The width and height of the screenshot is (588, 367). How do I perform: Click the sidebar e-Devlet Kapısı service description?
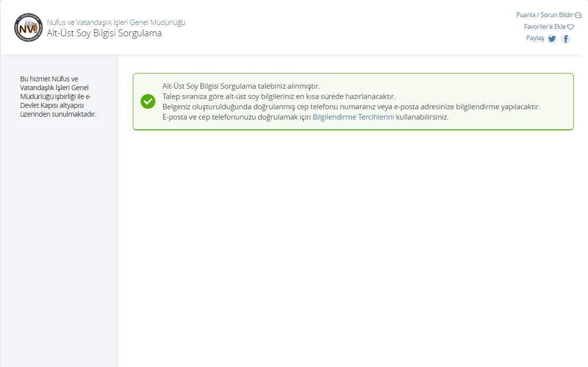[58, 97]
